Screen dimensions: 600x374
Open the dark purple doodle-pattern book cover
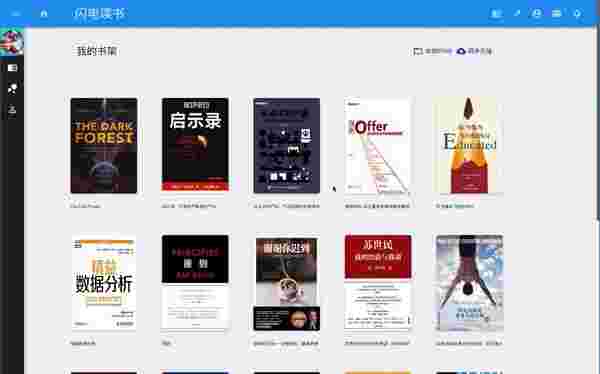coord(287,145)
